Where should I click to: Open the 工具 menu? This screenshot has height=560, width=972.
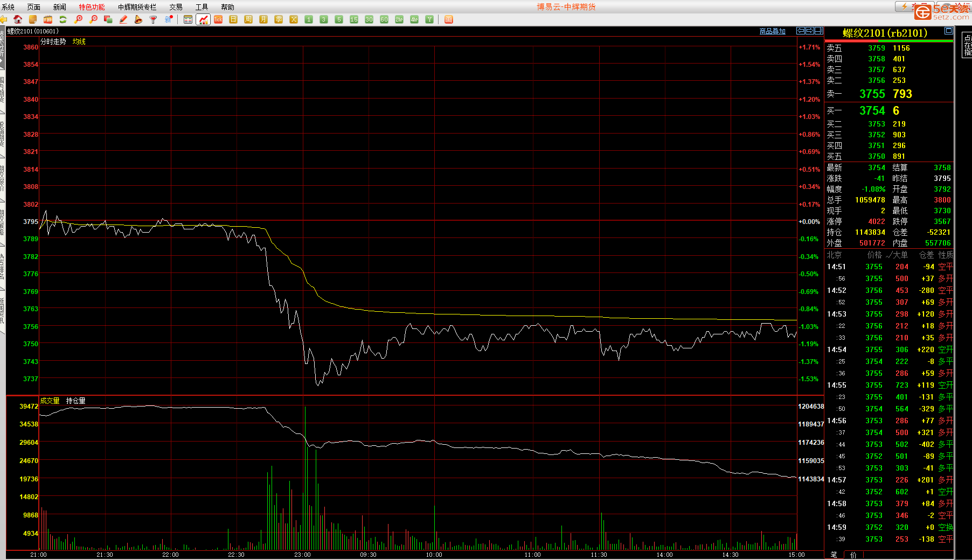click(202, 7)
